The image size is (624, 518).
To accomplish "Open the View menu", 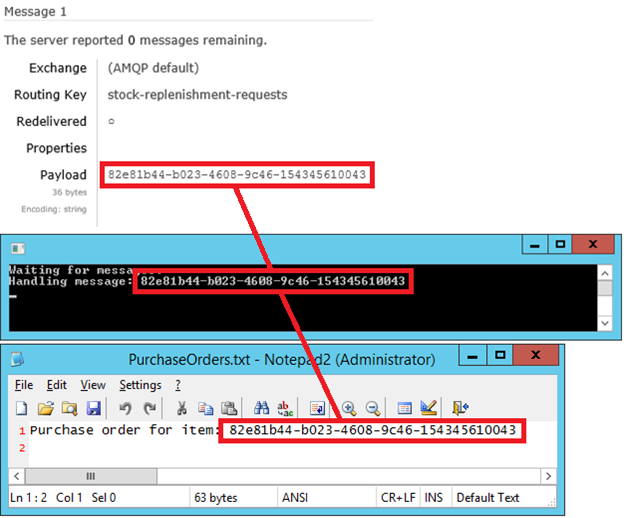I will tap(93, 385).
